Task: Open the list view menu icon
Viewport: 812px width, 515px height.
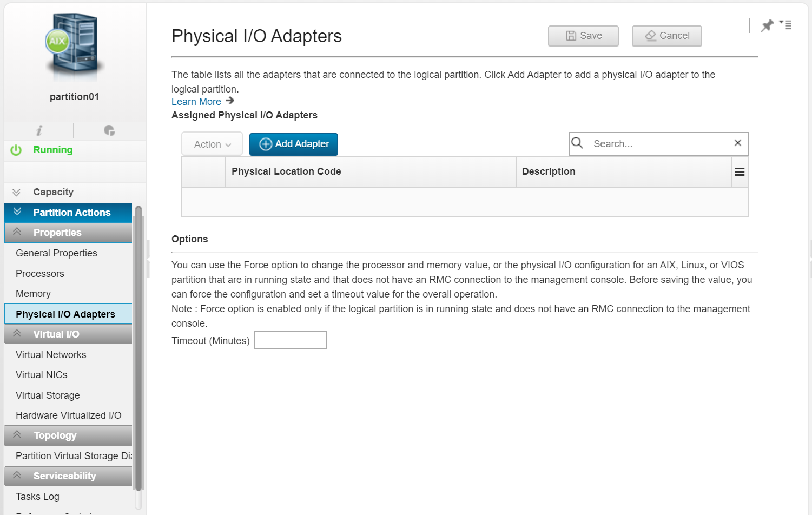Action: point(785,24)
